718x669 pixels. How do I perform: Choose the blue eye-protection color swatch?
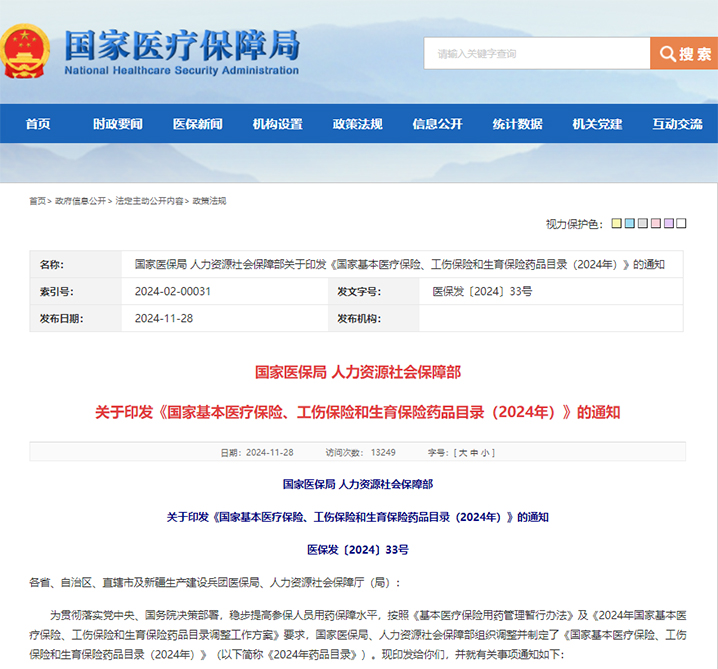coord(630,224)
